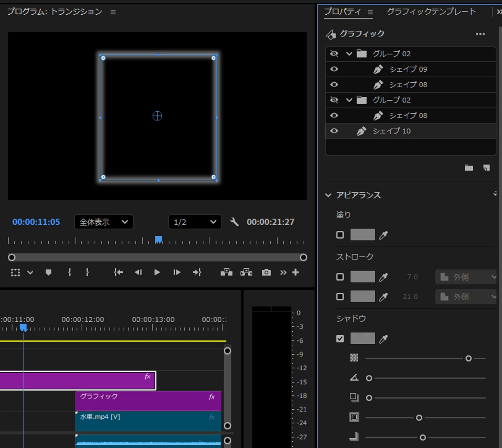
Task: Click the timeline playhead marker
Action: pos(23,327)
